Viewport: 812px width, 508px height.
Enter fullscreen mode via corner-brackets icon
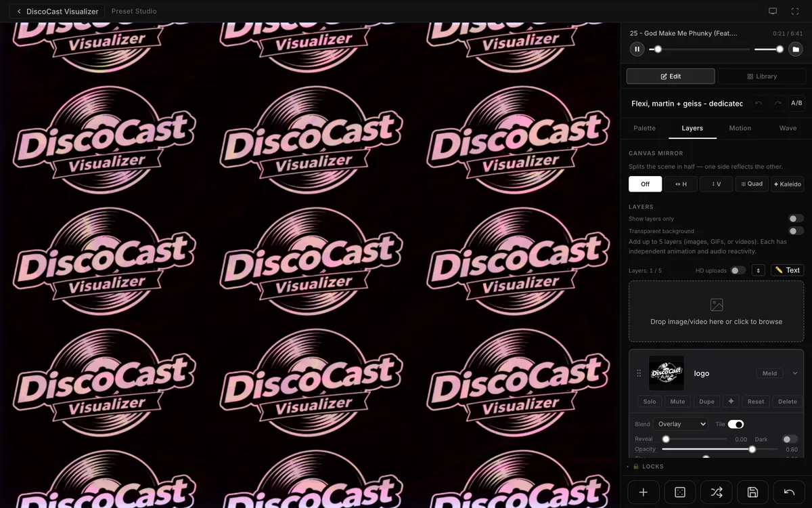pos(795,12)
